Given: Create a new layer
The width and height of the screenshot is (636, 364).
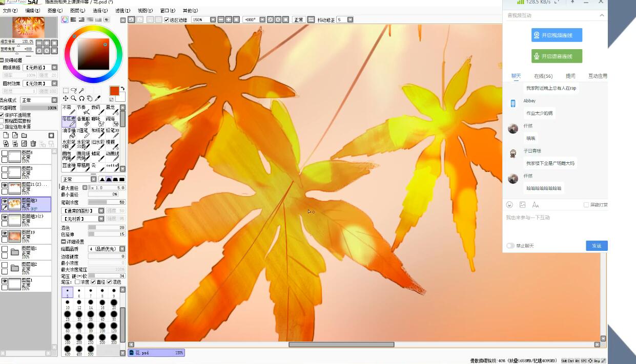Looking at the screenshot, I should (6, 135).
